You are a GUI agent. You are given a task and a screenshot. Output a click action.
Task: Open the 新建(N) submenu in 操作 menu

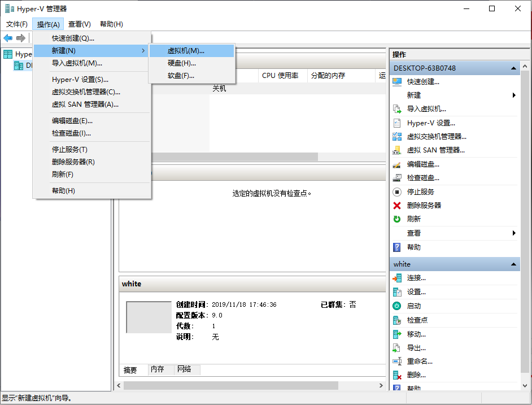point(91,51)
